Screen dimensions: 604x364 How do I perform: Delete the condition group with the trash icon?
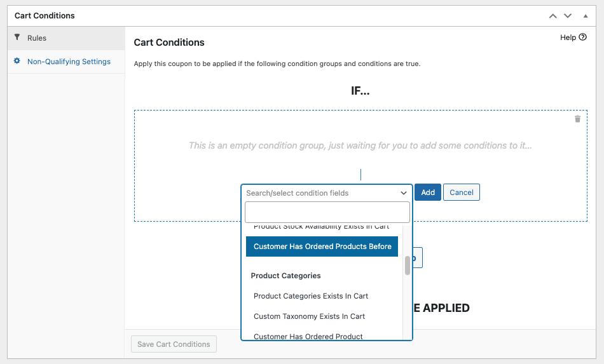coord(577,119)
